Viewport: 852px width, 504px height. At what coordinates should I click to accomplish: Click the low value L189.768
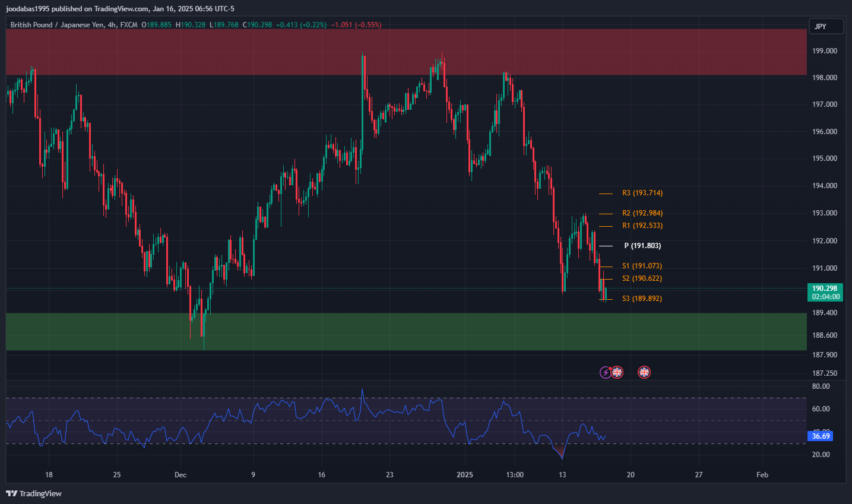tap(224, 25)
